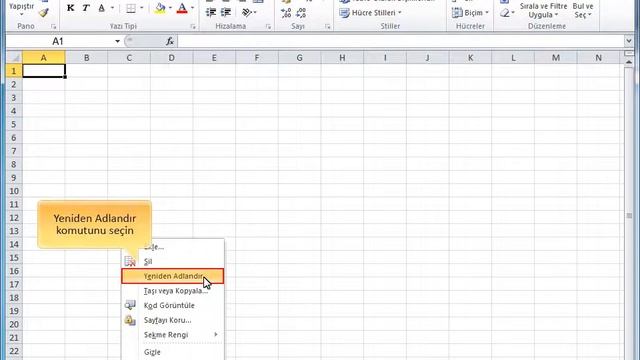640x360 pixels.
Task: Expand the Name Box dropdown arrow
Action: coord(117,41)
